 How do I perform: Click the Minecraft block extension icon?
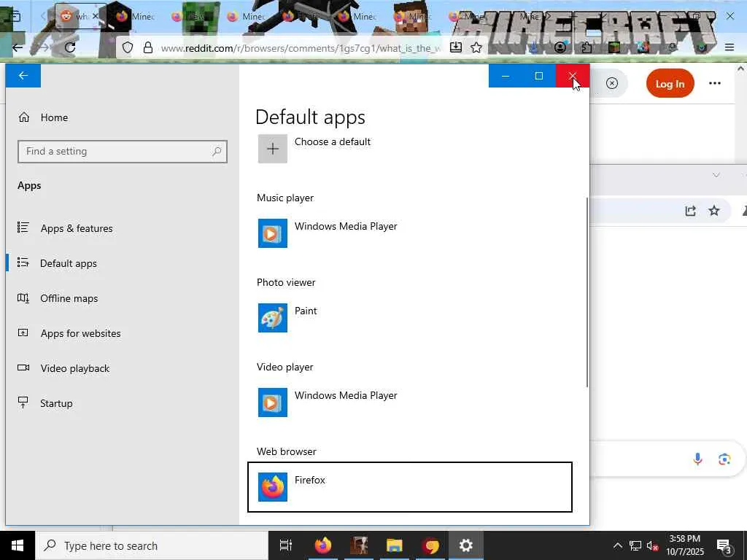[x=614, y=47]
